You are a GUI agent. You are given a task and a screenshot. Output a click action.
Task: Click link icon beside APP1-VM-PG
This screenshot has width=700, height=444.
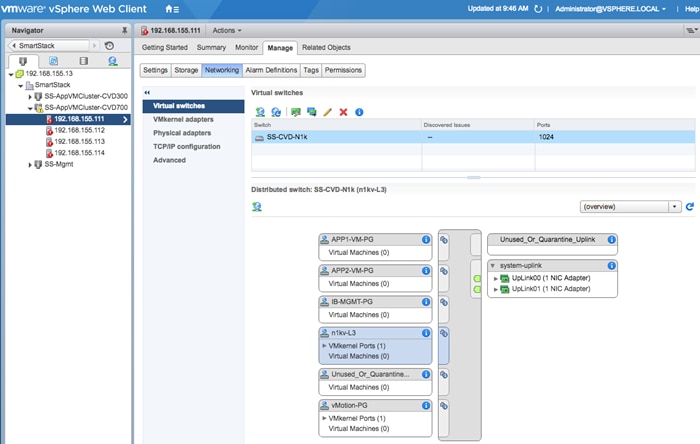coord(444,240)
